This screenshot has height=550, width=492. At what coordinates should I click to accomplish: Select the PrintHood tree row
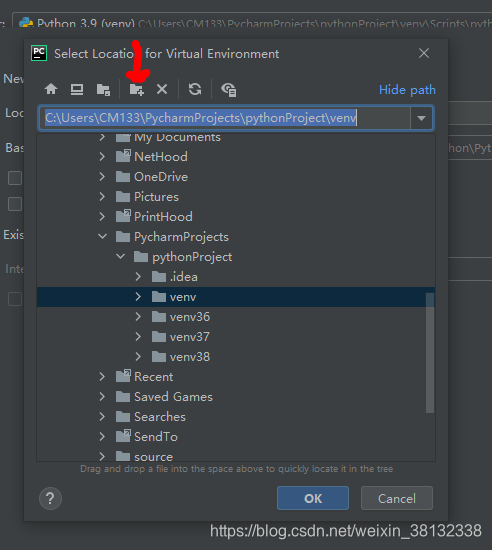236,217
